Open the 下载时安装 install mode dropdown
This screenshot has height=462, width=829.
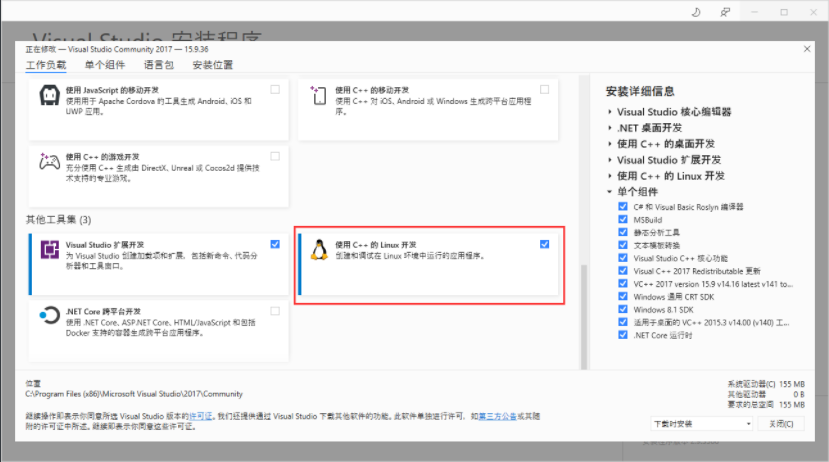click(x=702, y=424)
